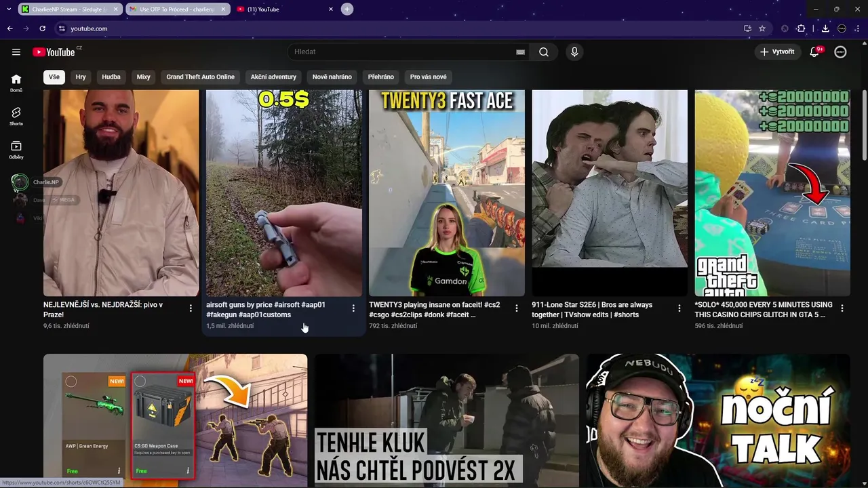Open the bearded man beer short thumbnail
Screen dimensions: 868x488
[x=121, y=193]
